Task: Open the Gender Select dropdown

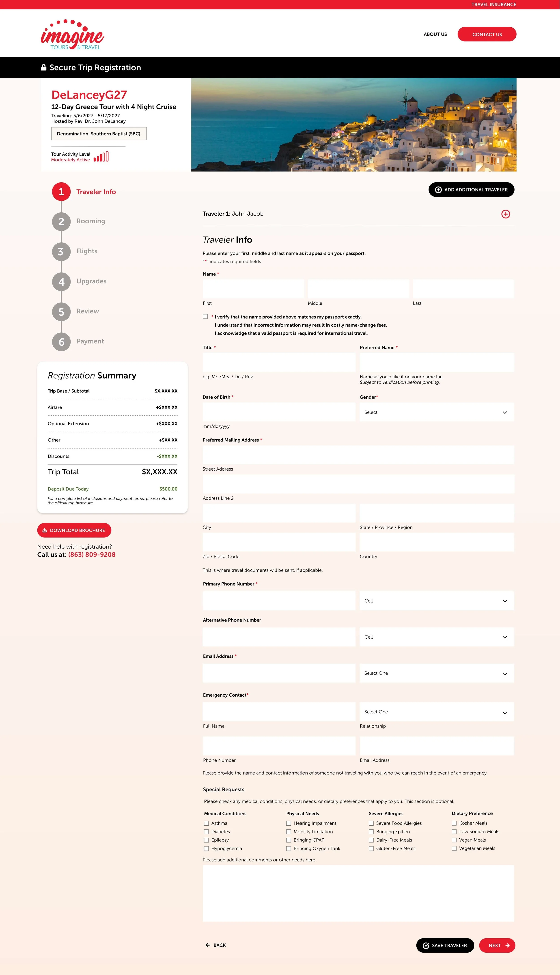Action: [x=437, y=412]
